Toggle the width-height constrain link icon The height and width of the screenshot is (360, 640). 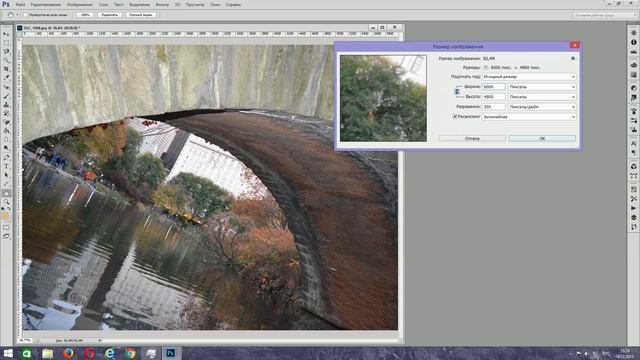(x=457, y=92)
